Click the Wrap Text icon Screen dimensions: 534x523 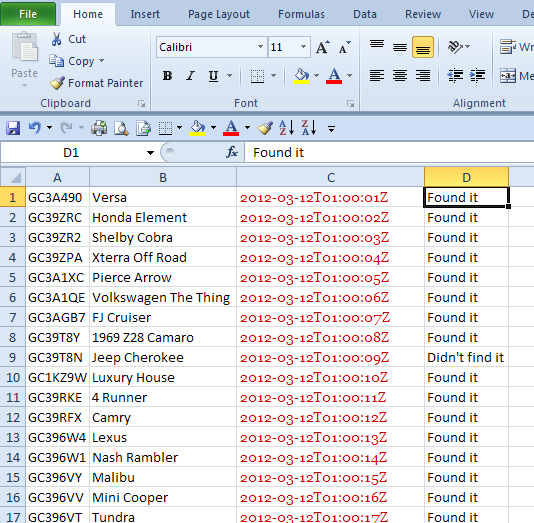click(x=508, y=47)
